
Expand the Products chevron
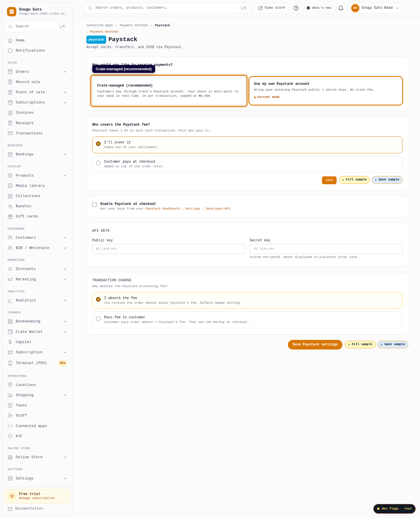(x=65, y=175)
